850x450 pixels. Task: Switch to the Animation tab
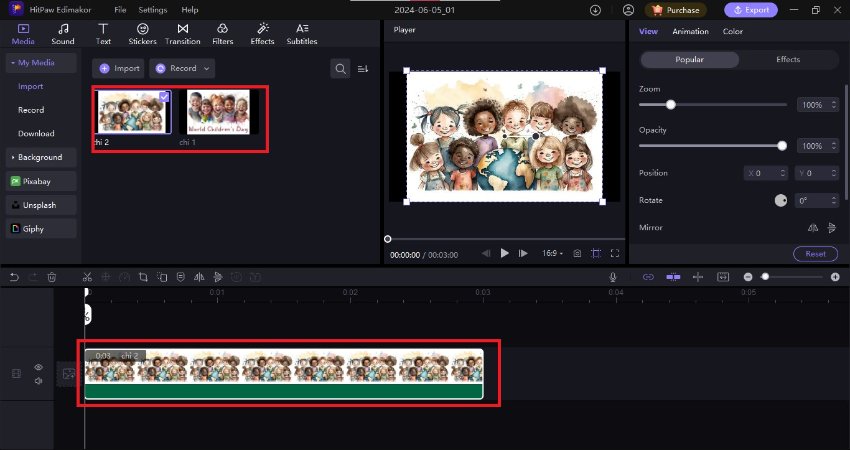tap(690, 31)
